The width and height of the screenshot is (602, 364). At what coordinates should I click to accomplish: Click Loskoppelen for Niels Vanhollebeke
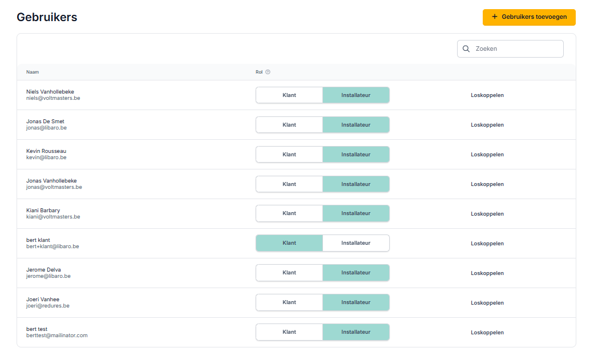point(487,95)
